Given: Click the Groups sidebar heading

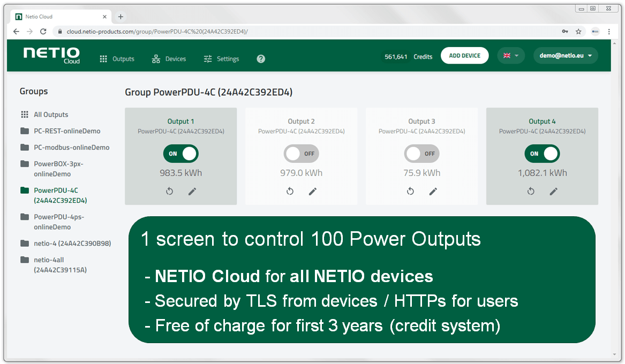Looking at the screenshot, I should tap(34, 91).
